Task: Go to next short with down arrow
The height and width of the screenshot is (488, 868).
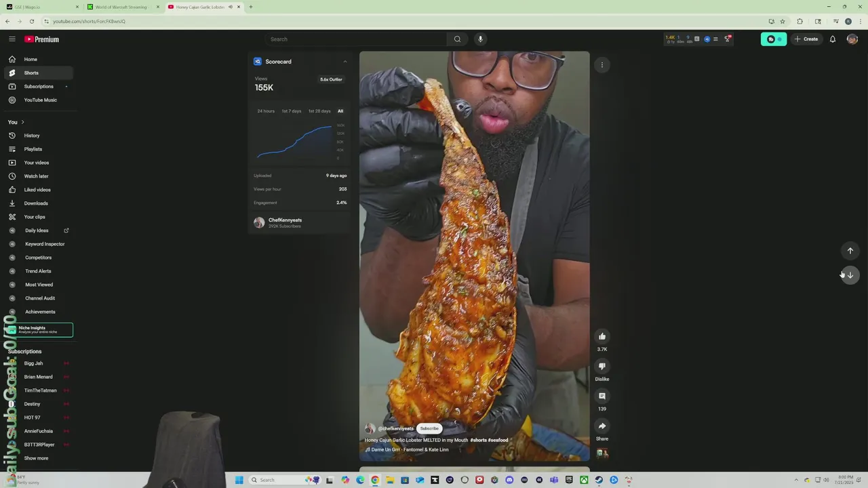Action: [x=850, y=274]
